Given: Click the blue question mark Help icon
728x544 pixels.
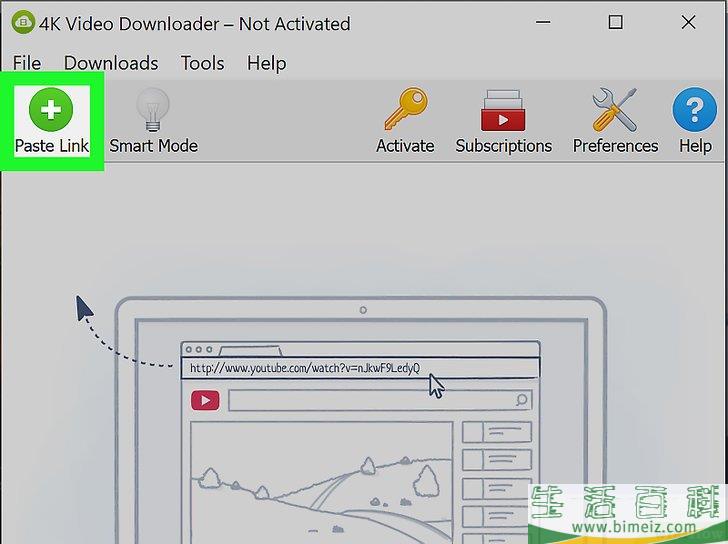Looking at the screenshot, I should tap(694, 110).
